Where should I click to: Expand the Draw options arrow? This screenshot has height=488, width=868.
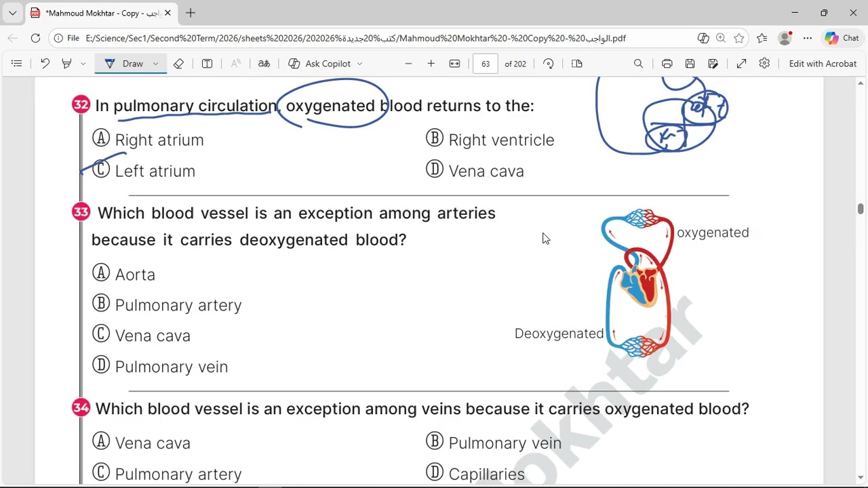(155, 64)
